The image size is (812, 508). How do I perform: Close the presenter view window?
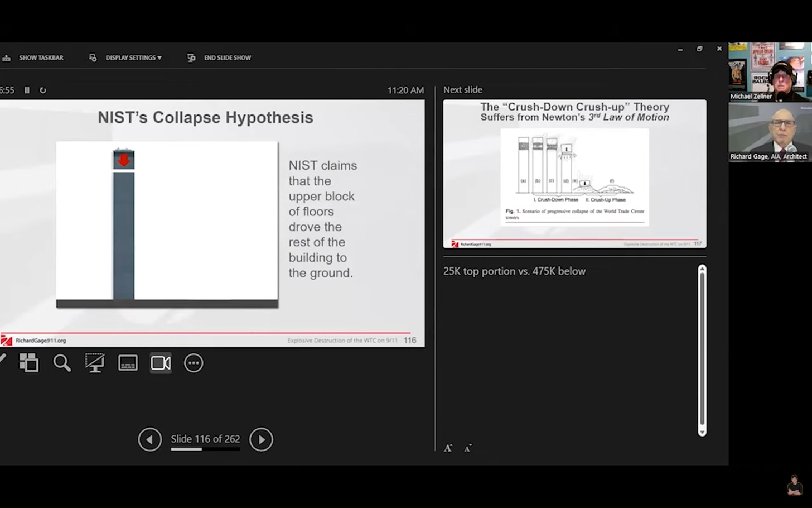719,49
